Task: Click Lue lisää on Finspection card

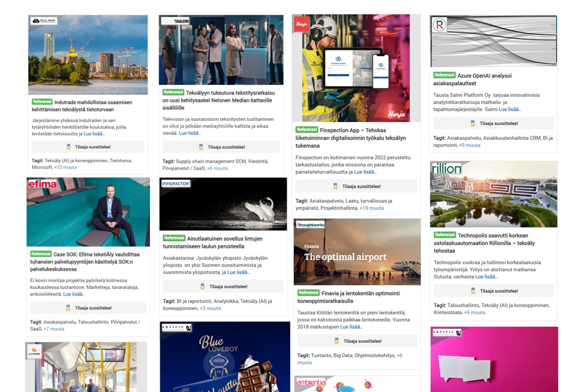Action: (365, 172)
